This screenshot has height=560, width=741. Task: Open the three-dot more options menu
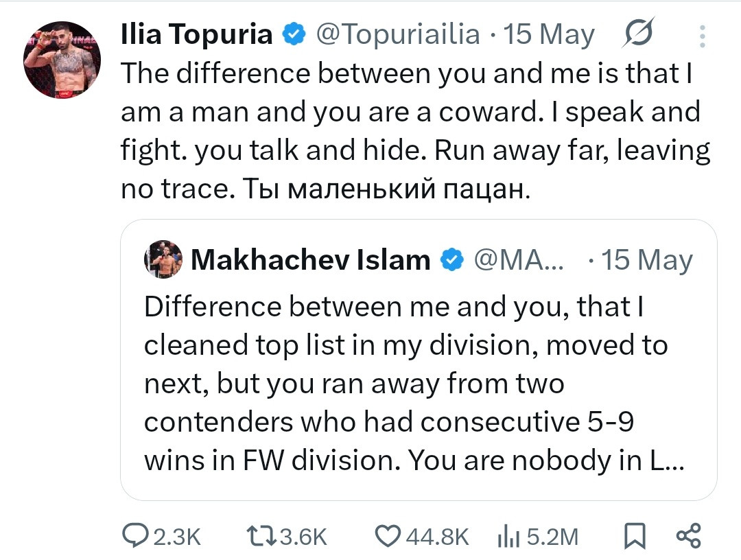tap(702, 36)
